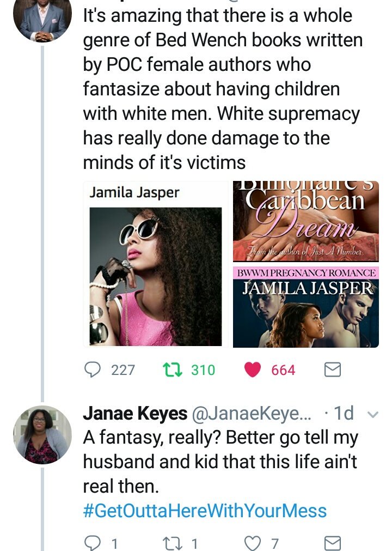The width and height of the screenshot is (392, 551).
Task: Open the Caribbean Dream book cover image
Action: coord(305,221)
